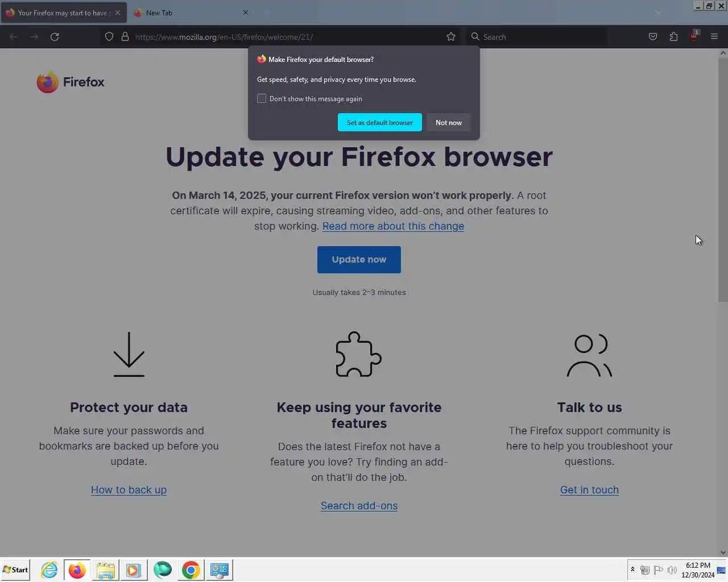Close the 'Your Firefox may start to have' tab

pyautogui.click(x=118, y=13)
